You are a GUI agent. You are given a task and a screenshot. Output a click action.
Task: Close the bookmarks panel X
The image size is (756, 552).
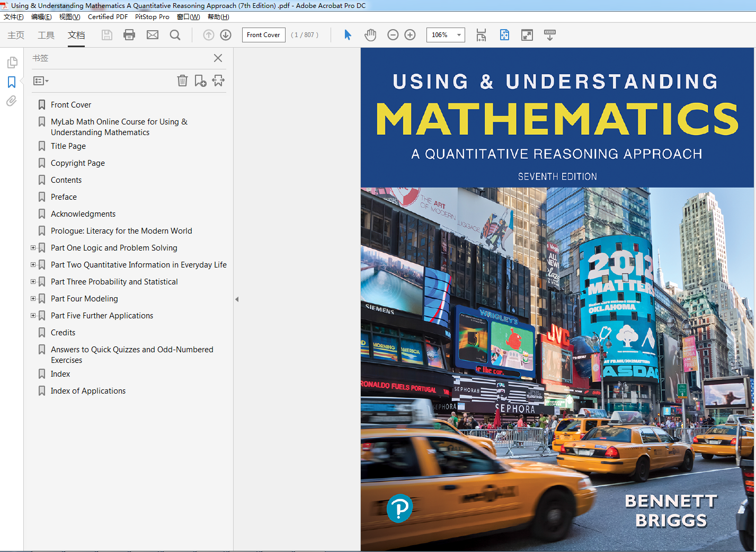click(218, 58)
